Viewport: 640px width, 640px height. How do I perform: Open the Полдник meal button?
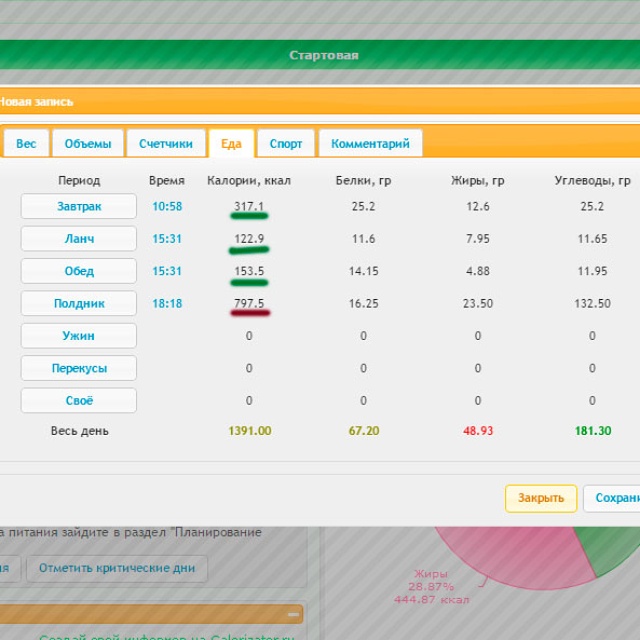click(79, 303)
